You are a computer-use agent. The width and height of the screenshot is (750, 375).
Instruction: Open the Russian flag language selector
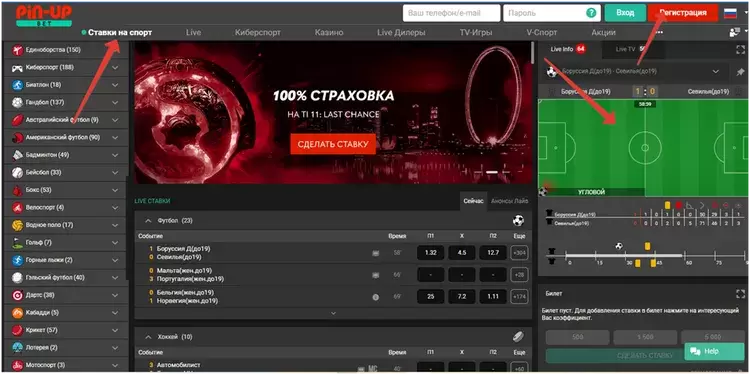tap(730, 13)
